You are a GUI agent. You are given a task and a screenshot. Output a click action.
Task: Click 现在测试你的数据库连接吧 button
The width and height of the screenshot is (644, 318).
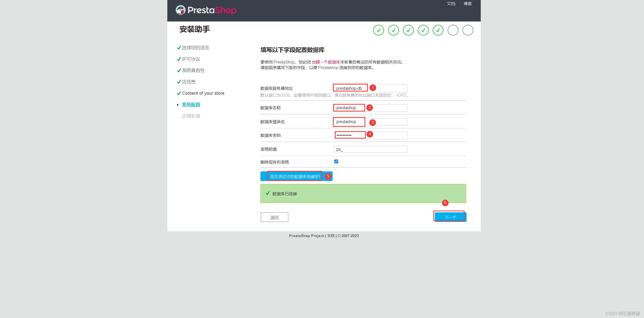(296, 176)
